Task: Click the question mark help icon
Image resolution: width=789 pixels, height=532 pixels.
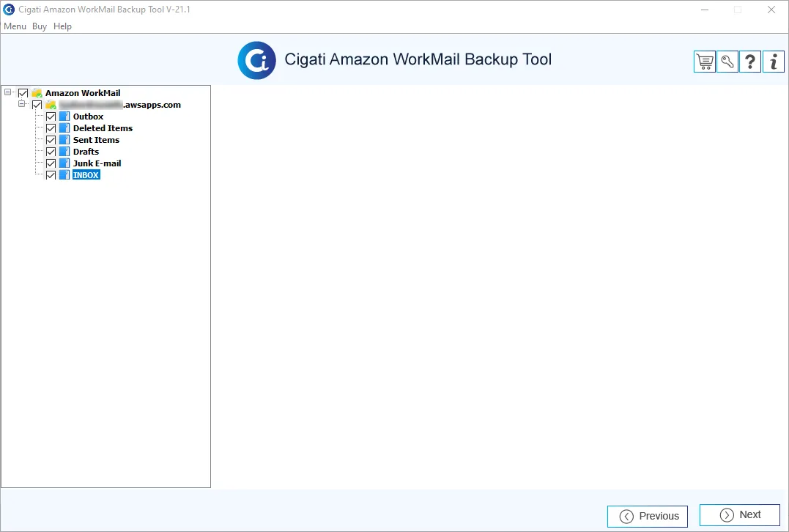Action: pos(750,62)
